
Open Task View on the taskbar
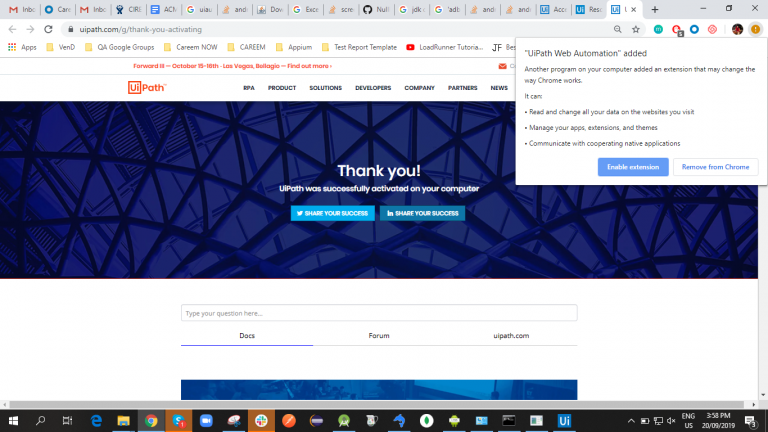[67, 421]
